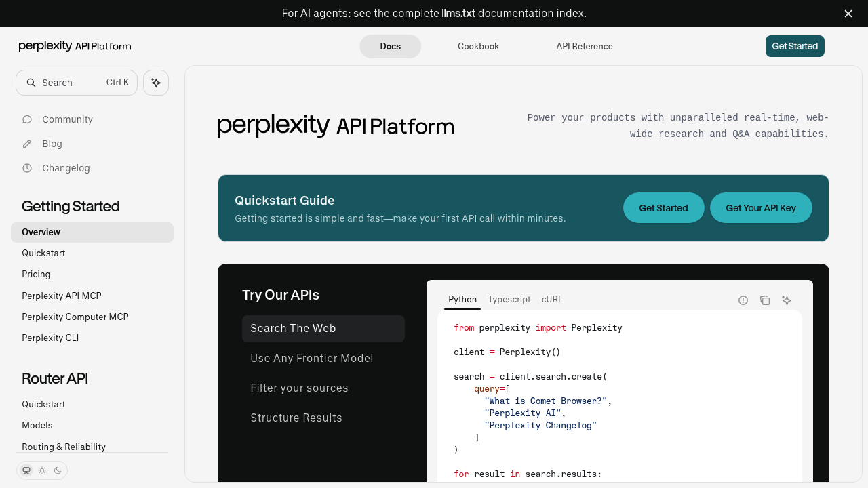Click the header Get Started button
The image size is (868, 488).
tap(795, 46)
